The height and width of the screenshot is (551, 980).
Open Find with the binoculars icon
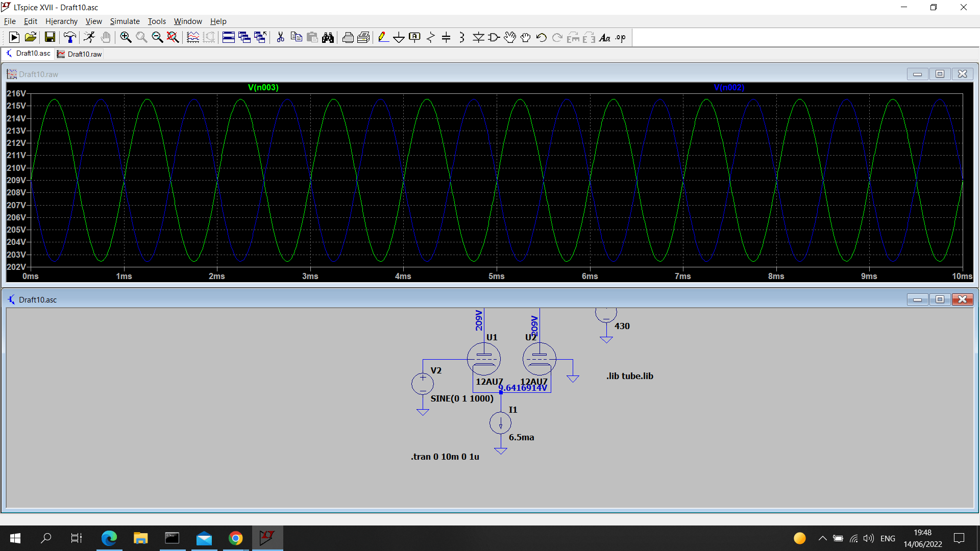328,37
